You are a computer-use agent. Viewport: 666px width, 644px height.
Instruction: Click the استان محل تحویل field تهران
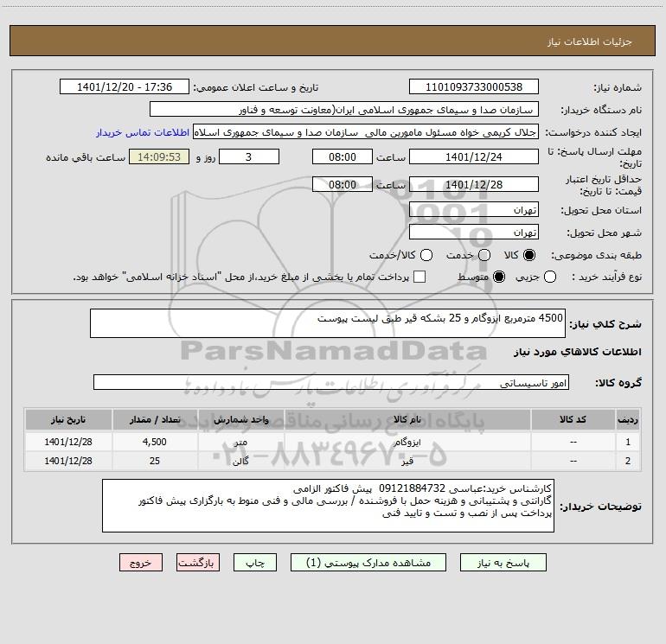coord(474,210)
